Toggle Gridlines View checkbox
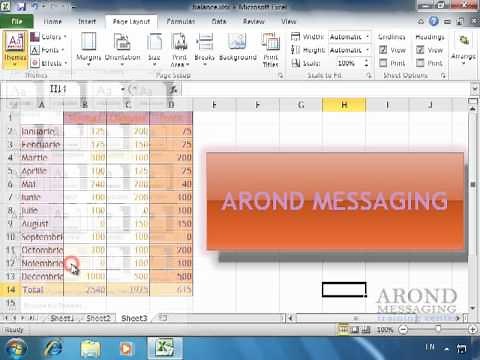 point(383,50)
